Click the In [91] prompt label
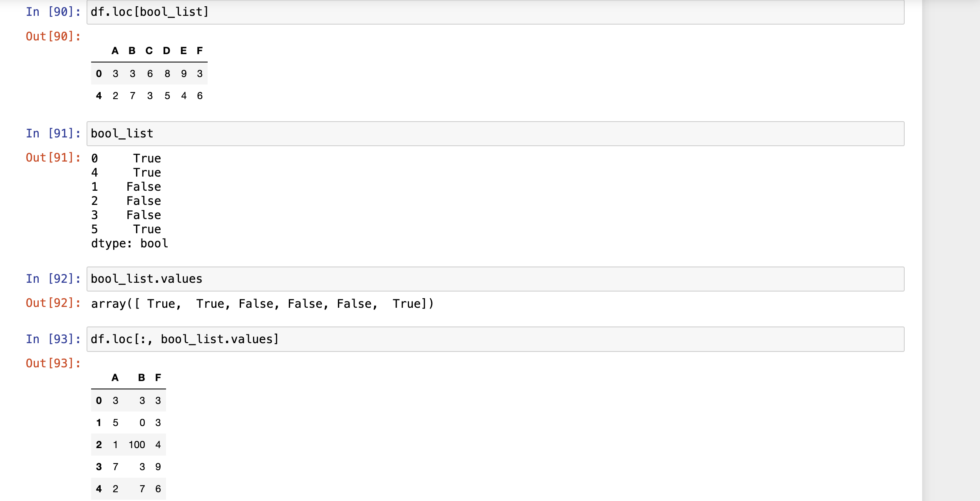Screen dimensions: 980x501 pos(53,134)
